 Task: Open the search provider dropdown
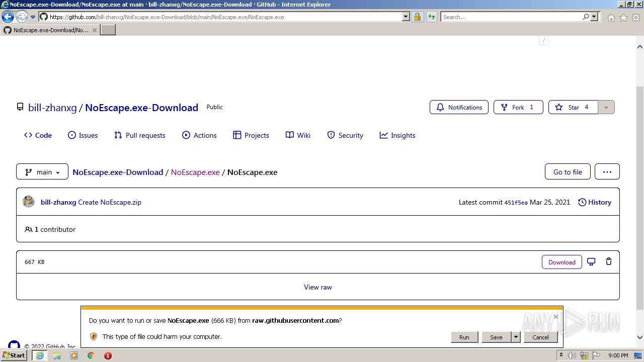coord(594,17)
